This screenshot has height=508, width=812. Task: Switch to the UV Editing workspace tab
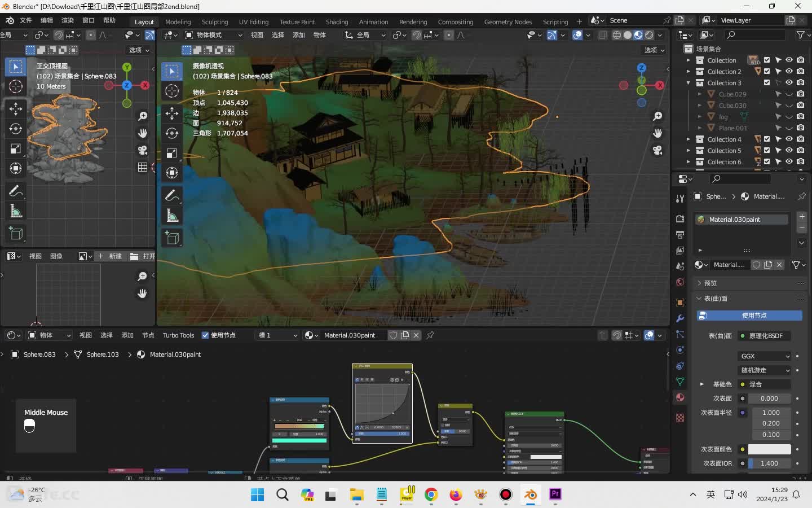coord(254,21)
